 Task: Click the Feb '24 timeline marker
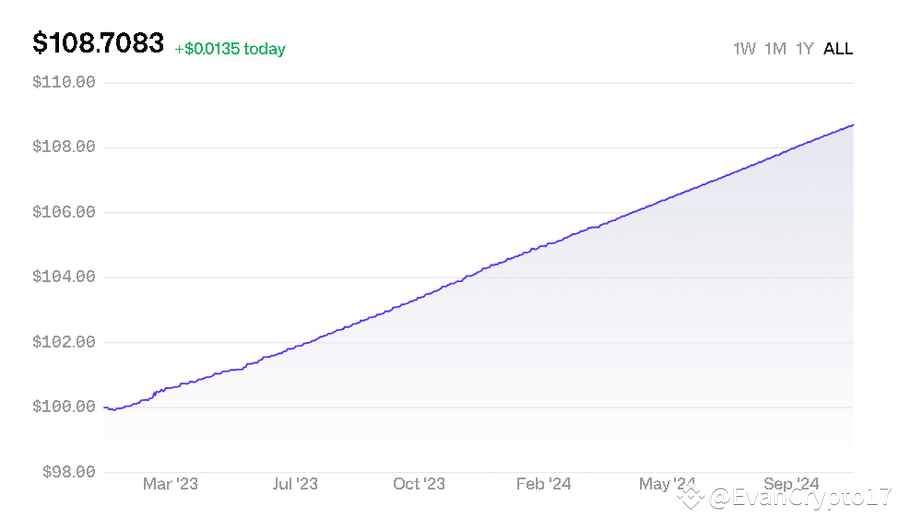pos(543,484)
